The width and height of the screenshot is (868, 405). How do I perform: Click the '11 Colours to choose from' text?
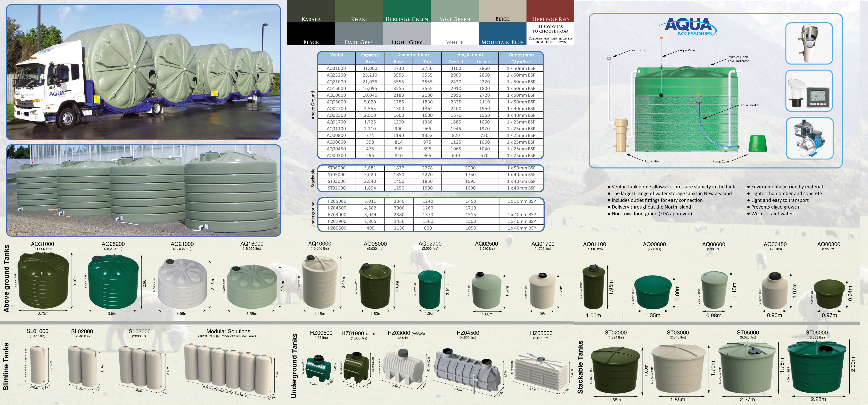tap(550, 29)
